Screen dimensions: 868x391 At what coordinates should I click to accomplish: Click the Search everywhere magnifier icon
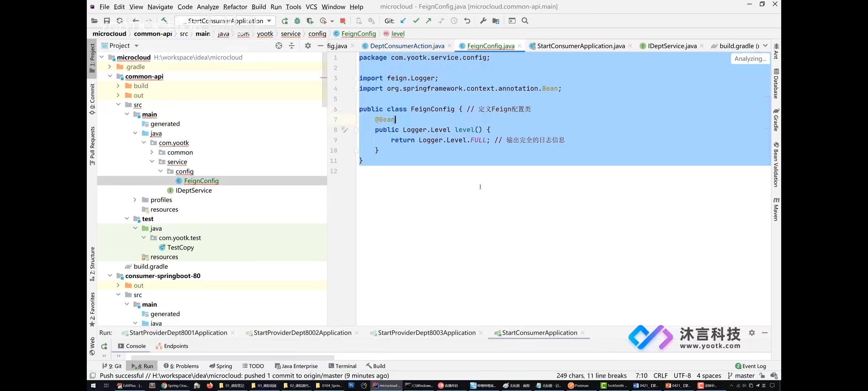tap(525, 21)
